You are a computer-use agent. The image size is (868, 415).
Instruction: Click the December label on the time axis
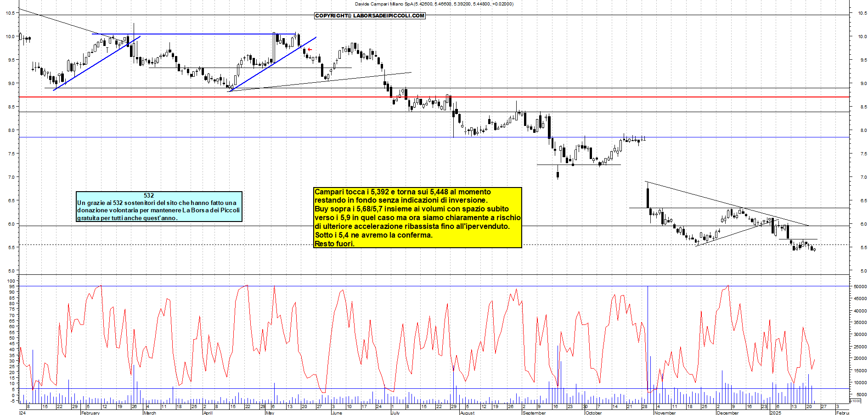click(727, 413)
